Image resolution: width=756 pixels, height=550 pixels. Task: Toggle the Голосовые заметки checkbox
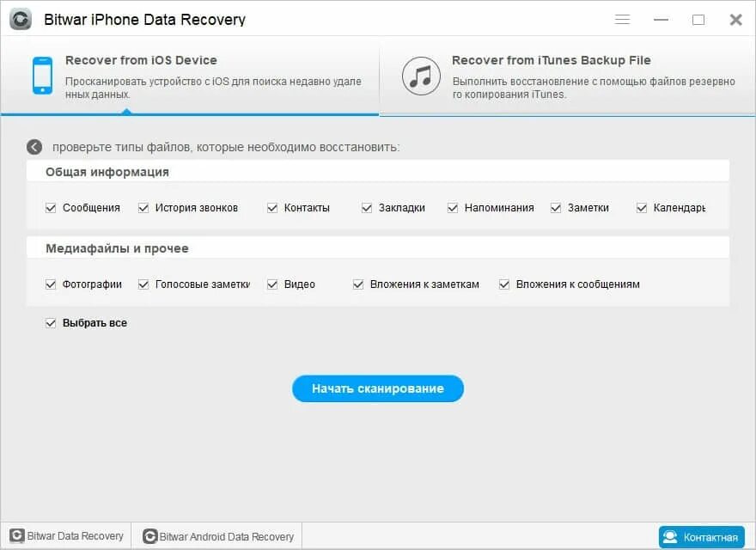point(143,284)
